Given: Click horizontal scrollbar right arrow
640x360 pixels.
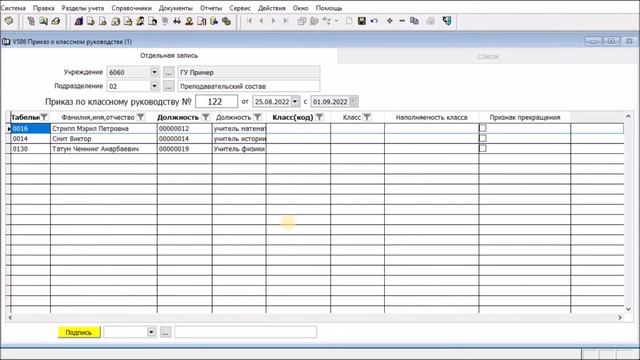Looking at the screenshot, I should pos(620,317).
